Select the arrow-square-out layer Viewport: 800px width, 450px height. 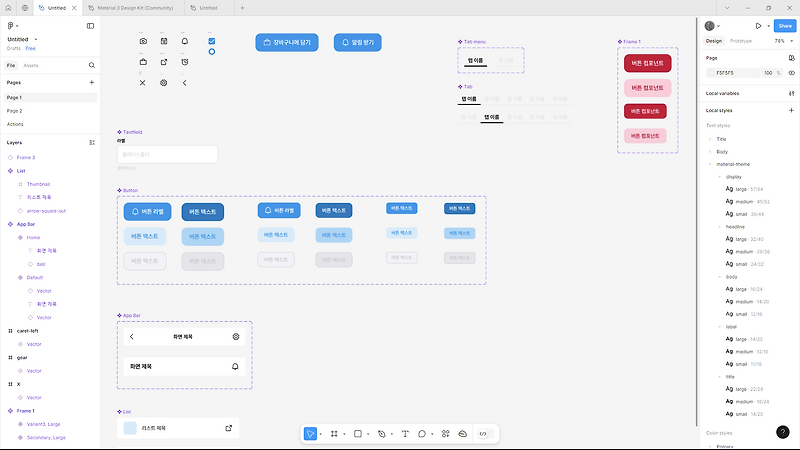click(x=46, y=211)
